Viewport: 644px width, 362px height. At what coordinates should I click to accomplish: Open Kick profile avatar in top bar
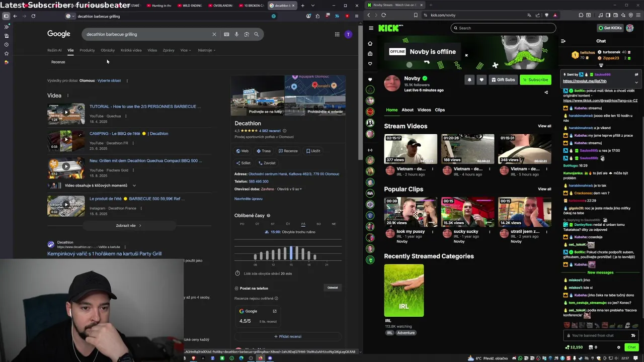click(x=629, y=28)
